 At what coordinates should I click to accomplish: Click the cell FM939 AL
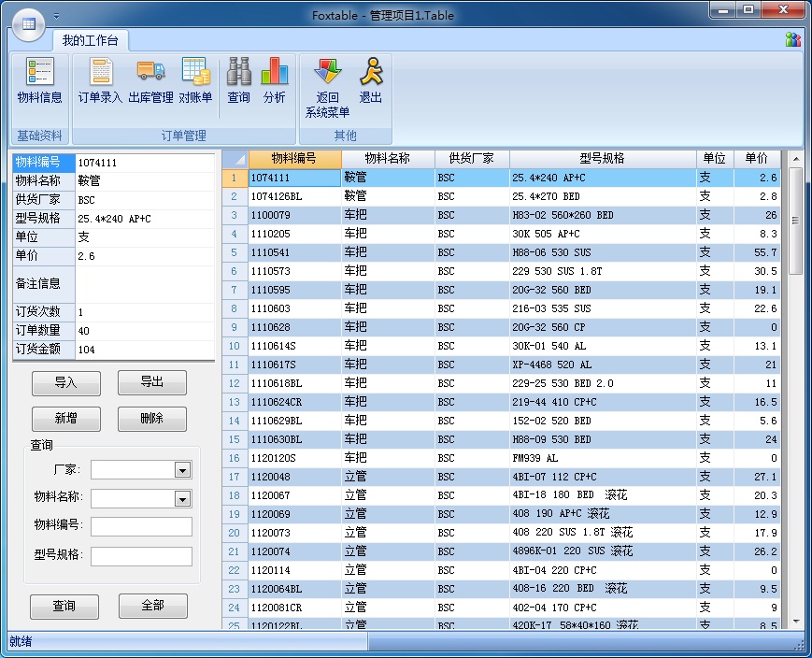click(603, 458)
